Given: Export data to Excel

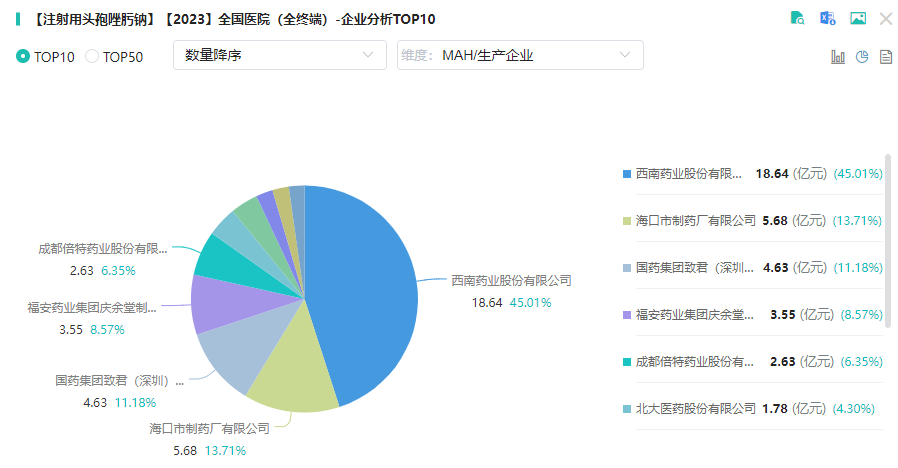Looking at the screenshot, I should click(x=827, y=18).
